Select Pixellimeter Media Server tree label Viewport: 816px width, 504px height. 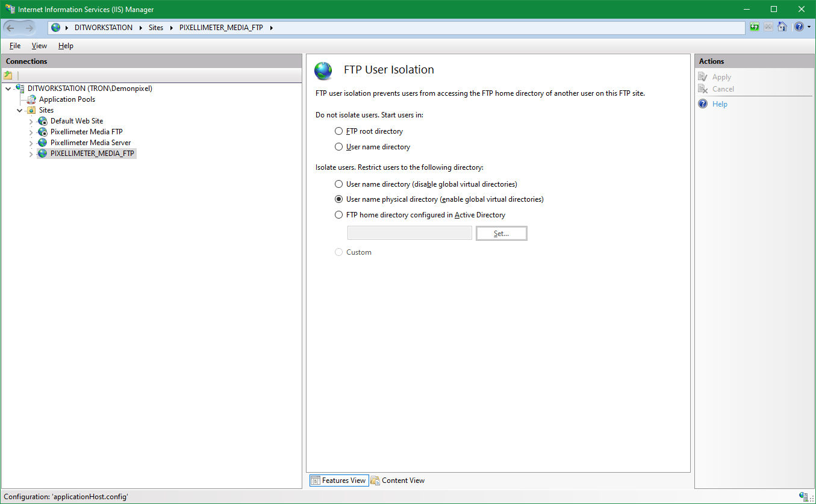tap(90, 143)
